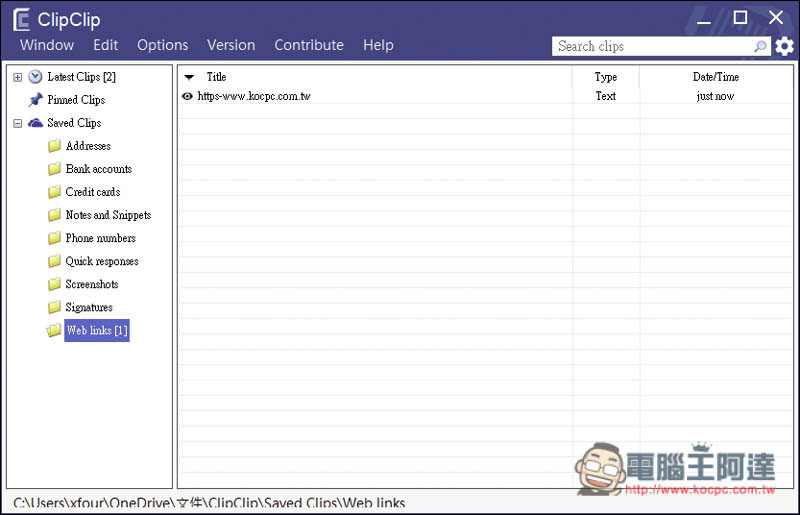Open the Contribute menu

[309, 45]
